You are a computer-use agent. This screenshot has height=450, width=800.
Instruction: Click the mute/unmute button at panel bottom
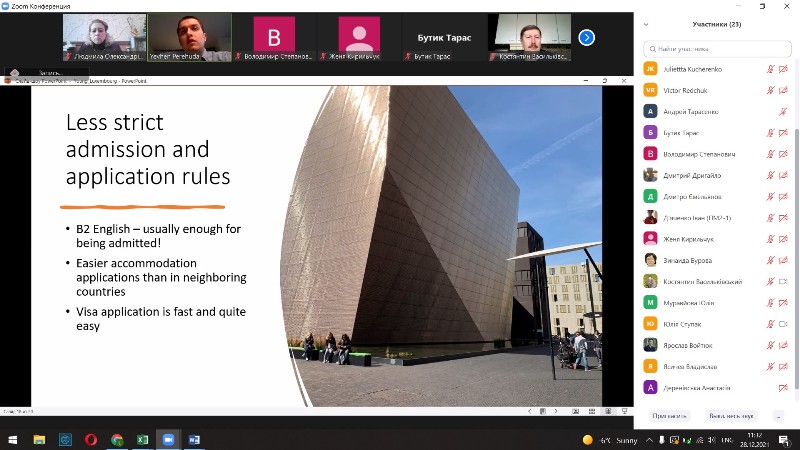[x=731, y=415]
